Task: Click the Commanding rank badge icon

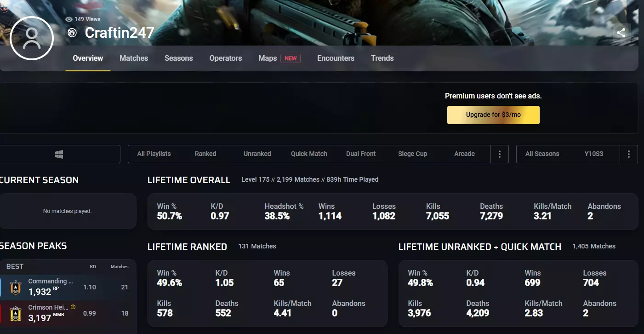Action: click(16, 287)
